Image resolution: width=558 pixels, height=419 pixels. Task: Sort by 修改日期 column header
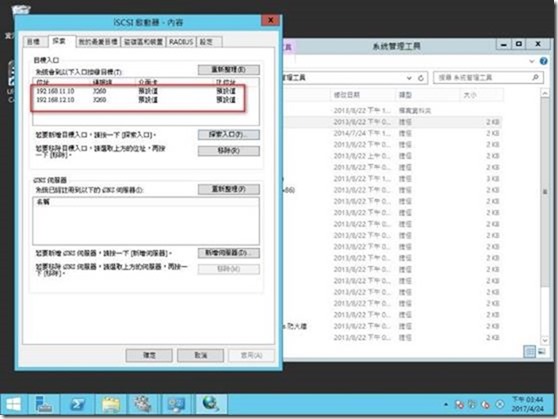point(363,95)
